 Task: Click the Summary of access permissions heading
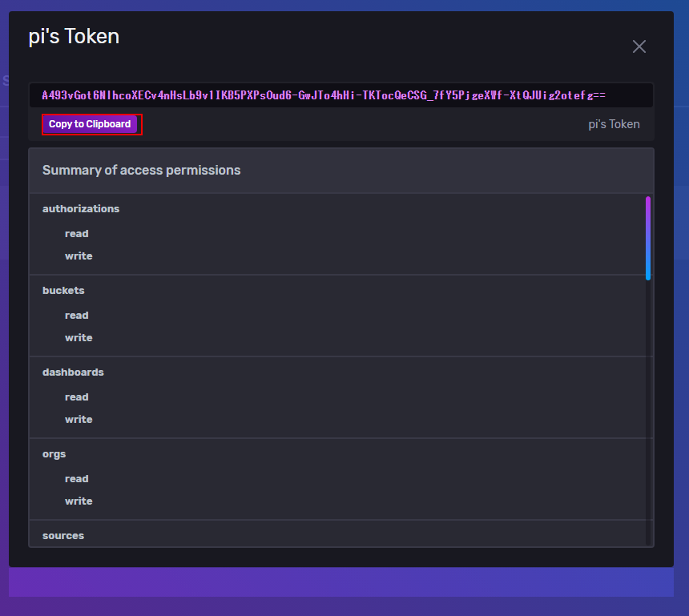click(142, 171)
